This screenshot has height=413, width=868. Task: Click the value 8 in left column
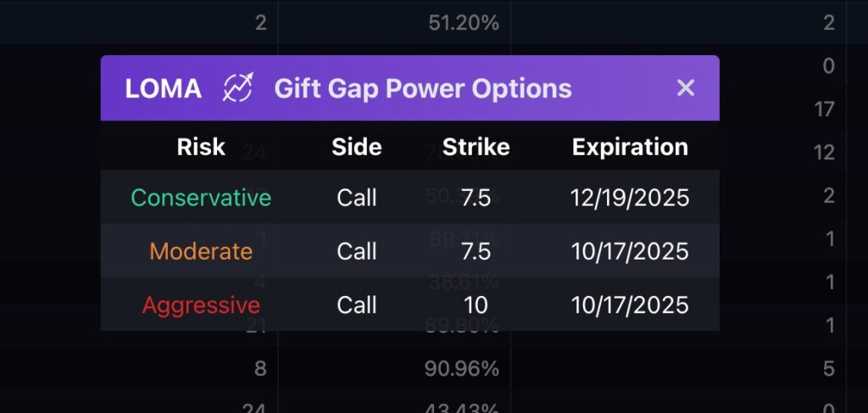point(260,369)
